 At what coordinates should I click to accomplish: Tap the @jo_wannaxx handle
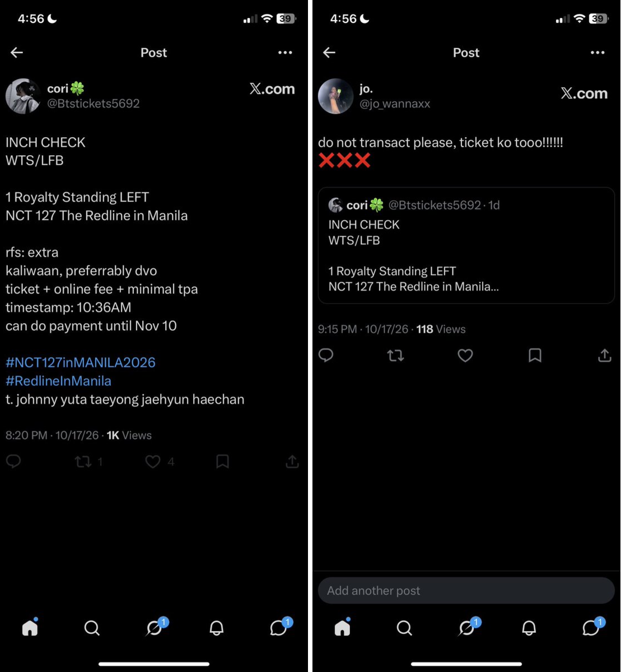pos(395,104)
